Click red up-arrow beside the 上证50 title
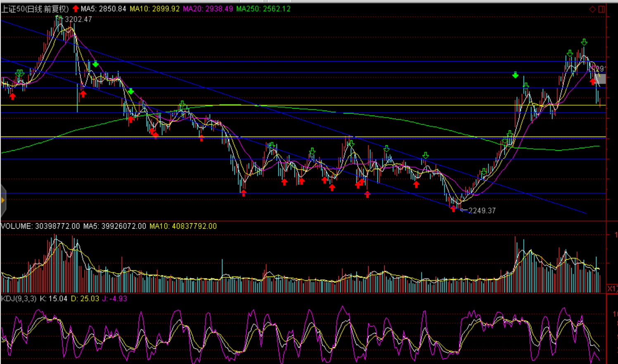Viewport: 618px width, 364px height. pos(76,9)
